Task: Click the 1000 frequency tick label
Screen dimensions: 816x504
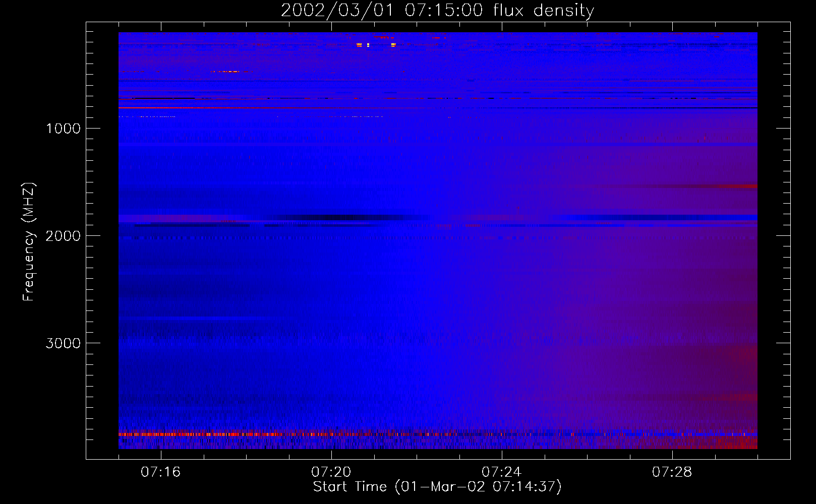Action: point(63,129)
